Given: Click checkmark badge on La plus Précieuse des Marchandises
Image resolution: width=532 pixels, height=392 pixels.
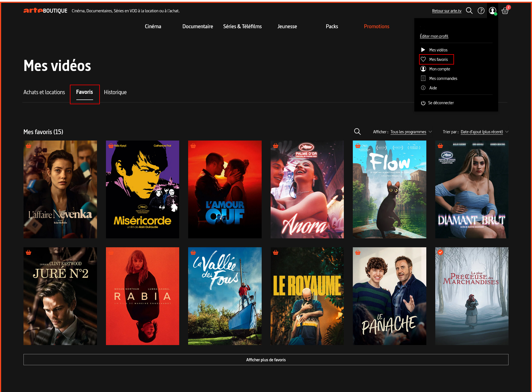Looking at the screenshot, I should tap(440, 252).
